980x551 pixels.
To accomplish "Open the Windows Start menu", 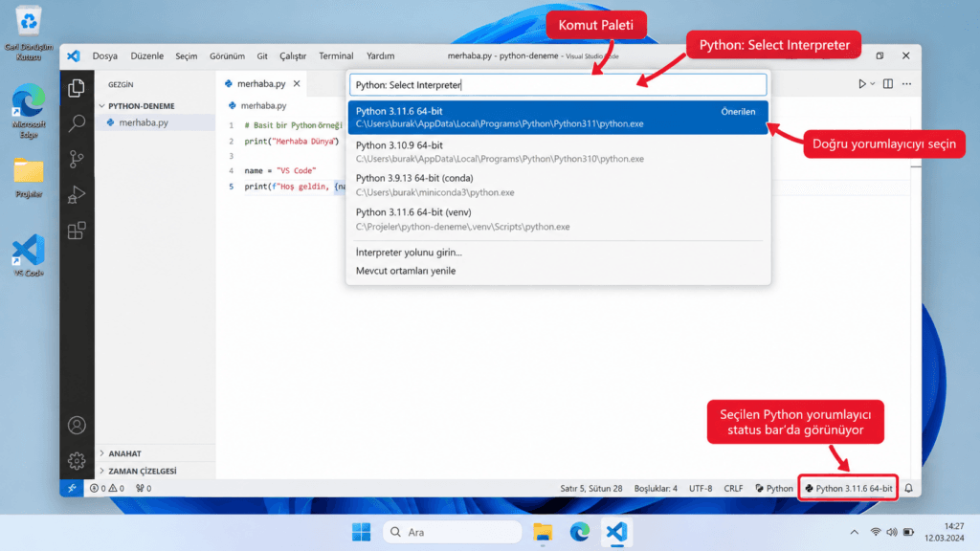I will click(361, 532).
